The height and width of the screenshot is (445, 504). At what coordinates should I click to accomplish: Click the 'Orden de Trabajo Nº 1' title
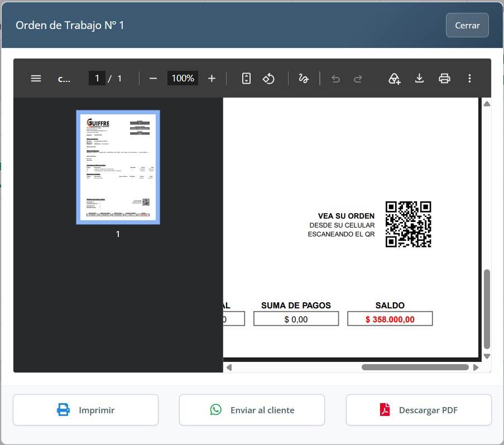(70, 25)
